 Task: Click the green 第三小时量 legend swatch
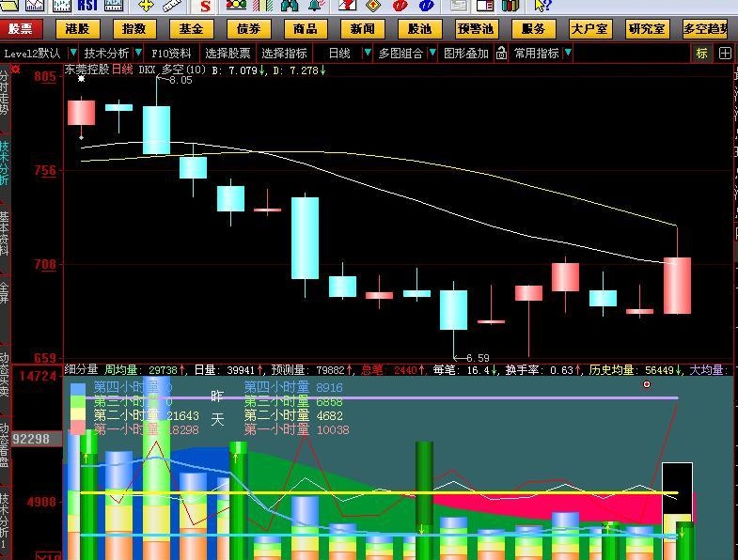[x=78, y=402]
